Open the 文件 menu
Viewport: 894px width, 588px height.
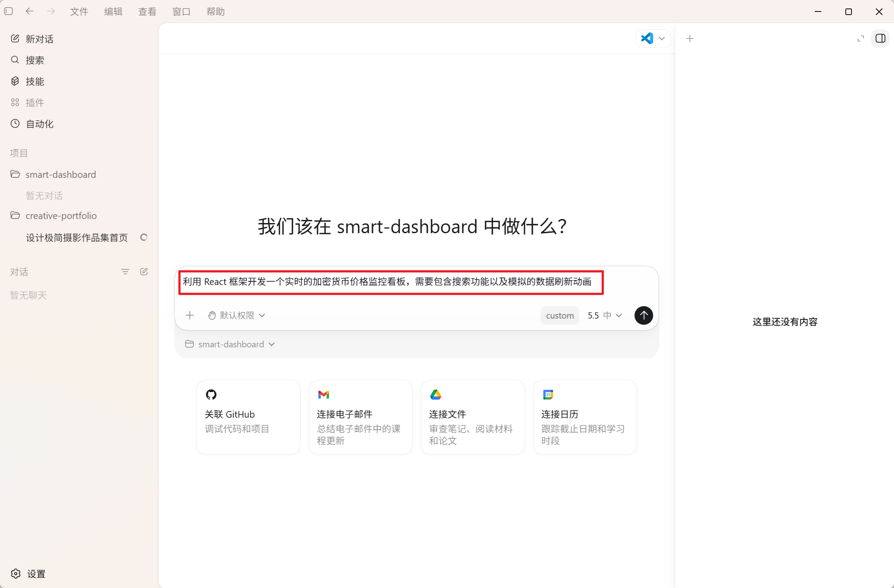(x=79, y=12)
